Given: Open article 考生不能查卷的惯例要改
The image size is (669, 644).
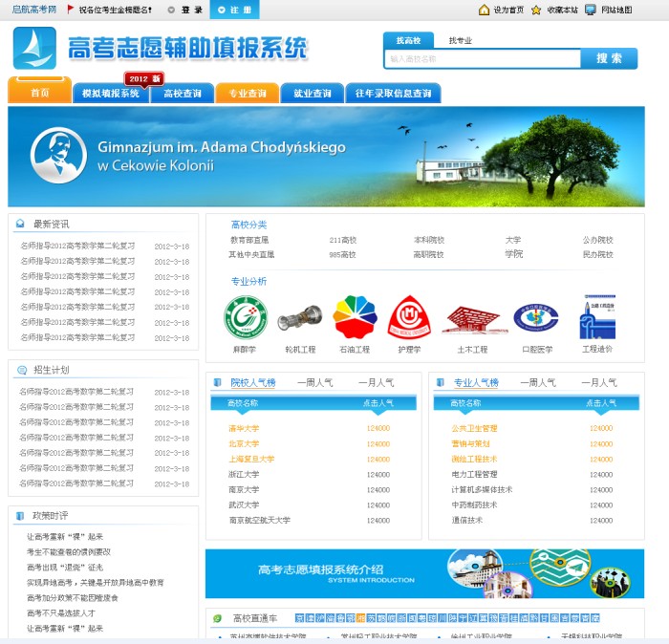Looking at the screenshot, I should [69, 552].
